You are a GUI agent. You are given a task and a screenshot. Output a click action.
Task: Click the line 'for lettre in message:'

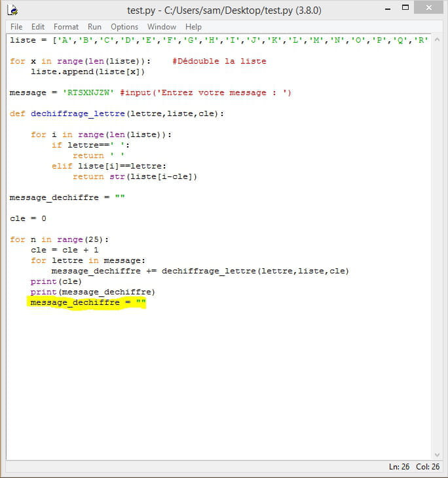(88, 261)
